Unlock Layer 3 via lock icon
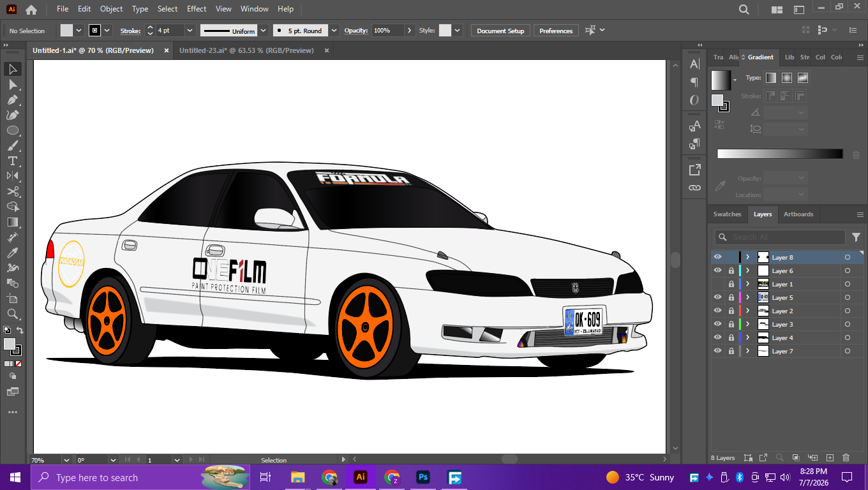868x490 pixels. point(731,324)
